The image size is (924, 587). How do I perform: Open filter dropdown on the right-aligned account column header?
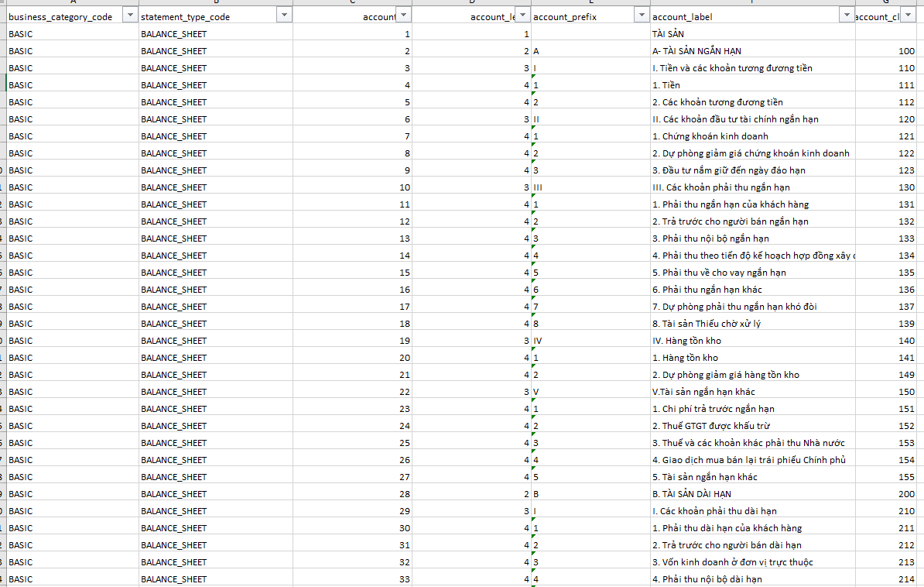404,15
